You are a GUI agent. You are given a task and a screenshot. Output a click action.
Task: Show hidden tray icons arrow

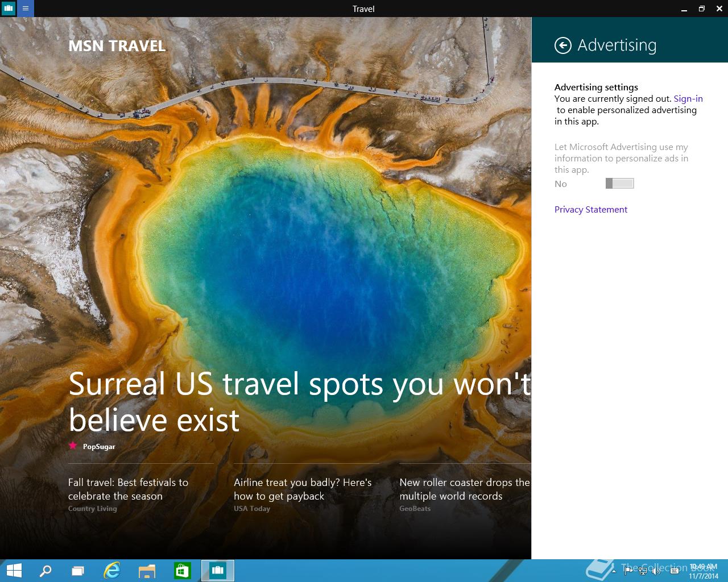[613, 570]
